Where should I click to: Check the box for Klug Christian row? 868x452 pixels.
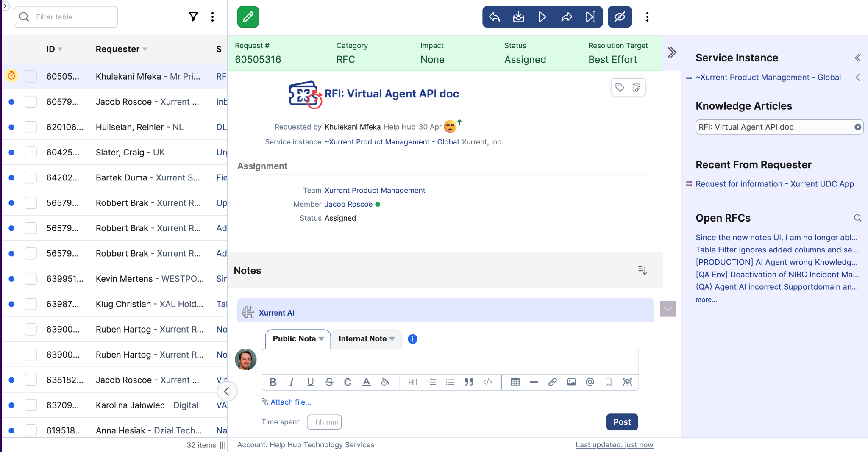[31, 304]
